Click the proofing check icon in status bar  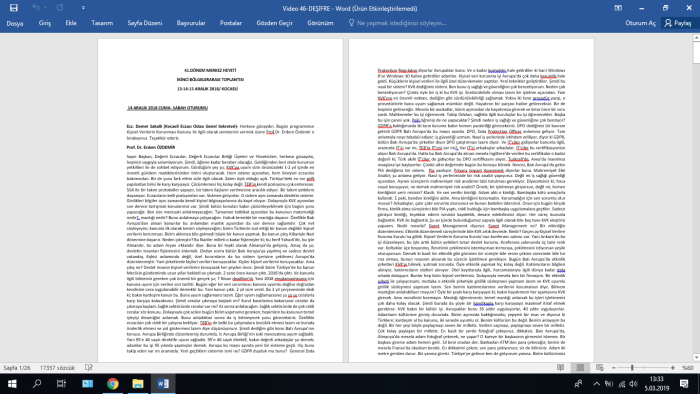89,368
